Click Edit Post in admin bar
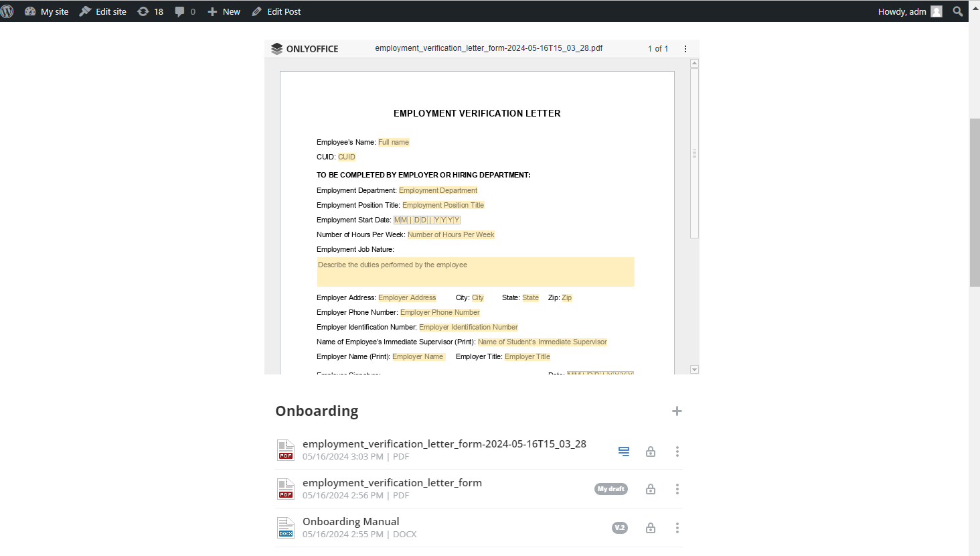The width and height of the screenshot is (980, 556). tap(276, 11)
